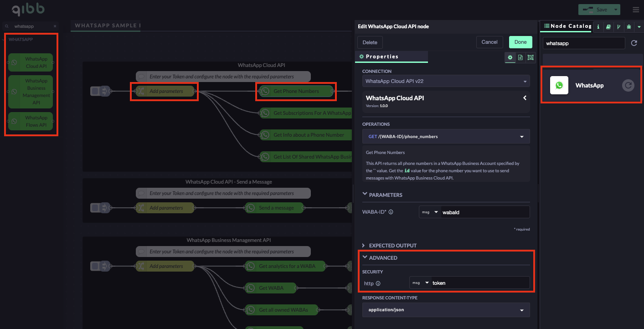Click the info icon next to WABA-ID

click(x=391, y=212)
